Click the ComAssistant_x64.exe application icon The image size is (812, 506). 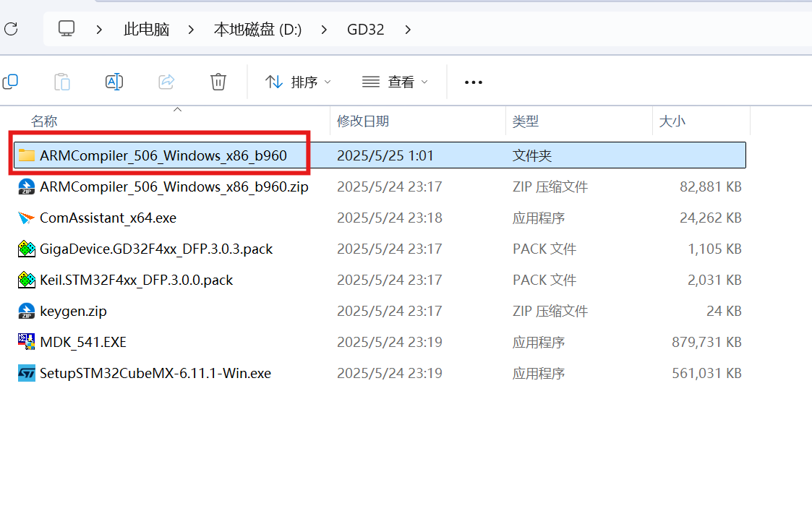(x=27, y=218)
